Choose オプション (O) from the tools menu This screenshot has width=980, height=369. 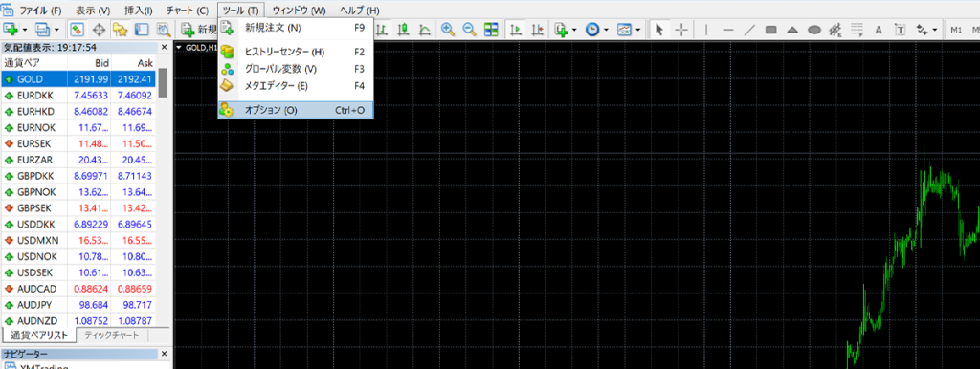(x=297, y=110)
